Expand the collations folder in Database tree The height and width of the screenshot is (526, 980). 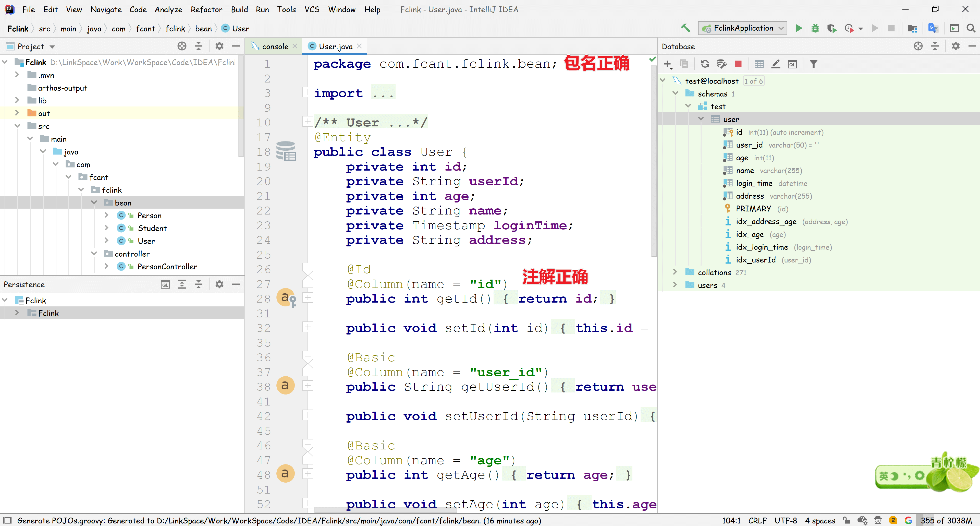(675, 272)
